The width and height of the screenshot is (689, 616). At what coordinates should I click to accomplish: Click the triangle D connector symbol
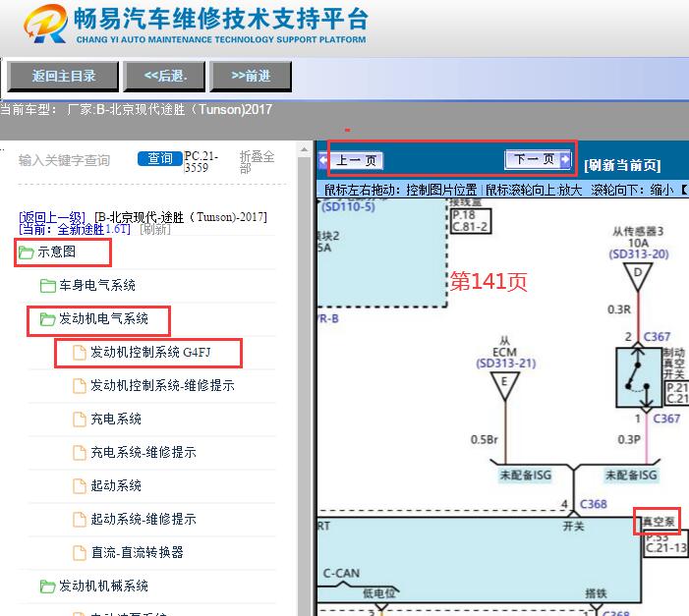[x=638, y=275]
